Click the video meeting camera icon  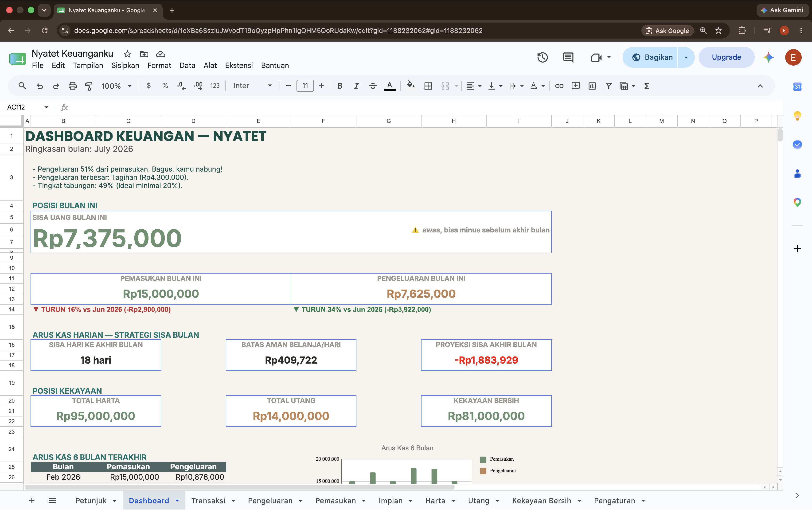click(596, 57)
